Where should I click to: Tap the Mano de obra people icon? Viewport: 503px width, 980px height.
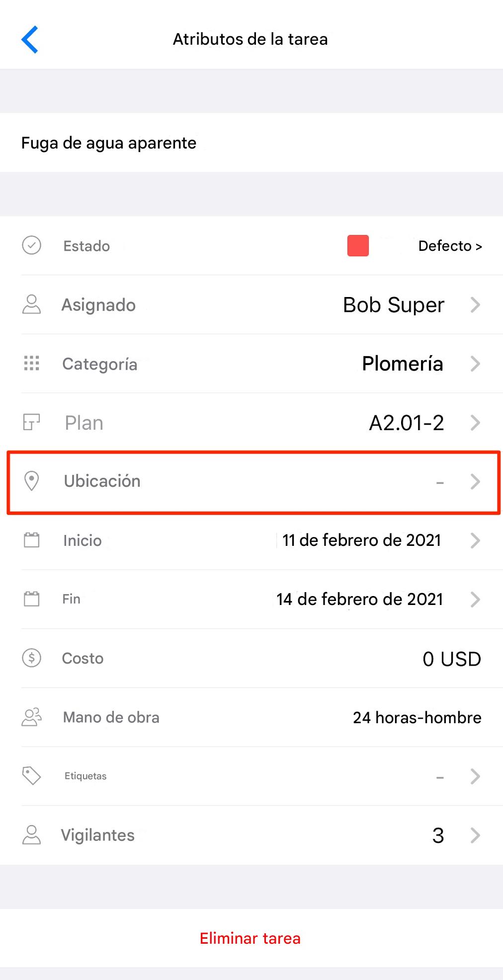point(32,717)
